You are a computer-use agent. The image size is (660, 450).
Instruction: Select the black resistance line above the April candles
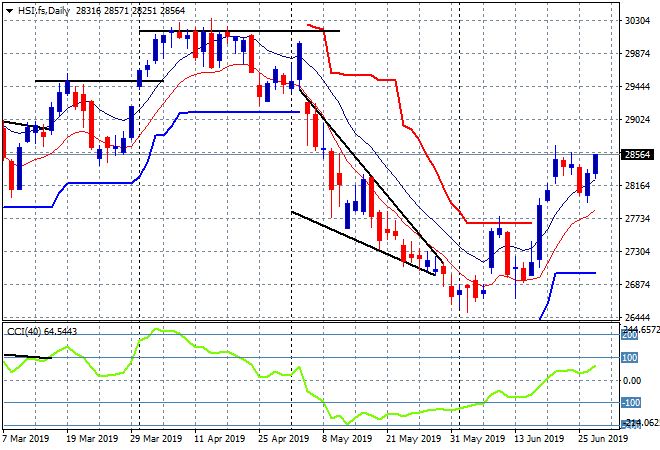pyautogui.click(x=240, y=31)
